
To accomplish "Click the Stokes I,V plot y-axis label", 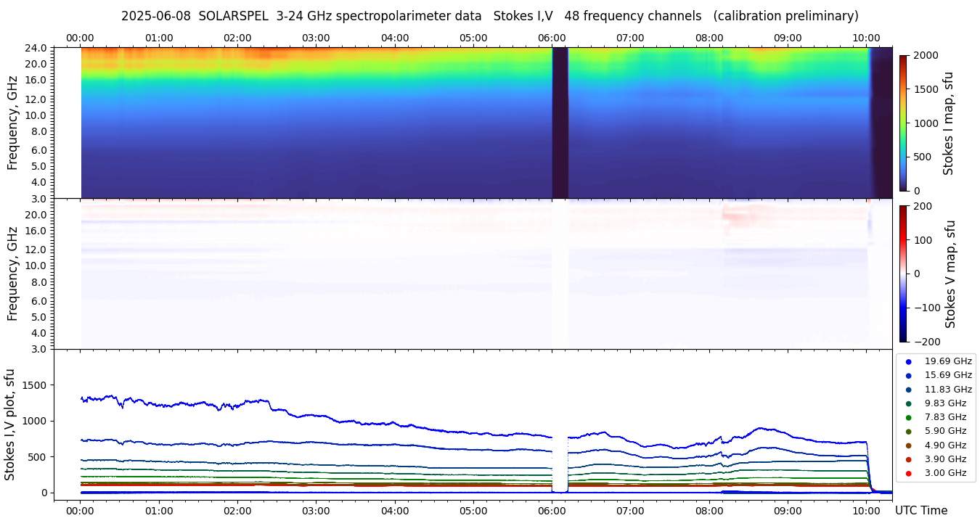I will tap(10, 424).
